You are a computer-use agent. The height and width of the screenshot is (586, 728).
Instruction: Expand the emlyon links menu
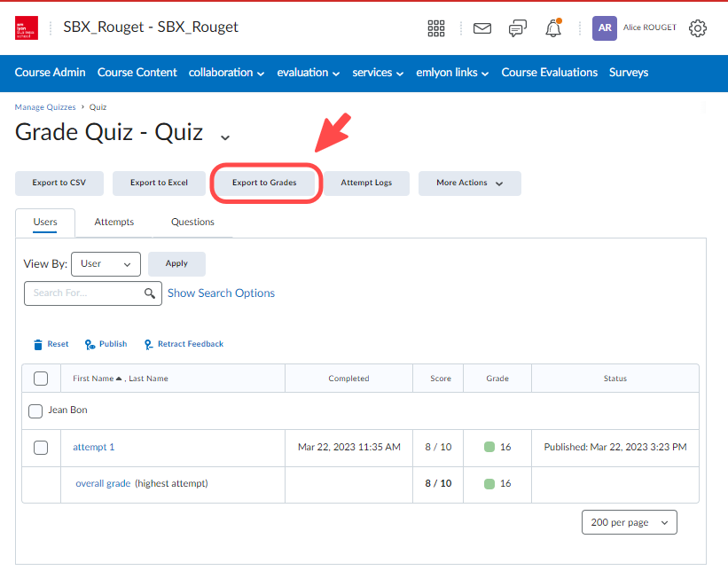coord(452,73)
